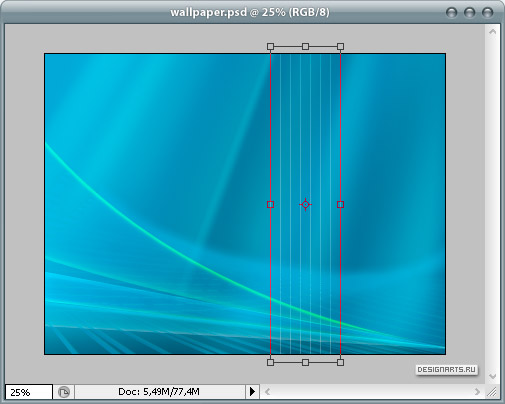Open the status bar options arrow menu

(252, 391)
